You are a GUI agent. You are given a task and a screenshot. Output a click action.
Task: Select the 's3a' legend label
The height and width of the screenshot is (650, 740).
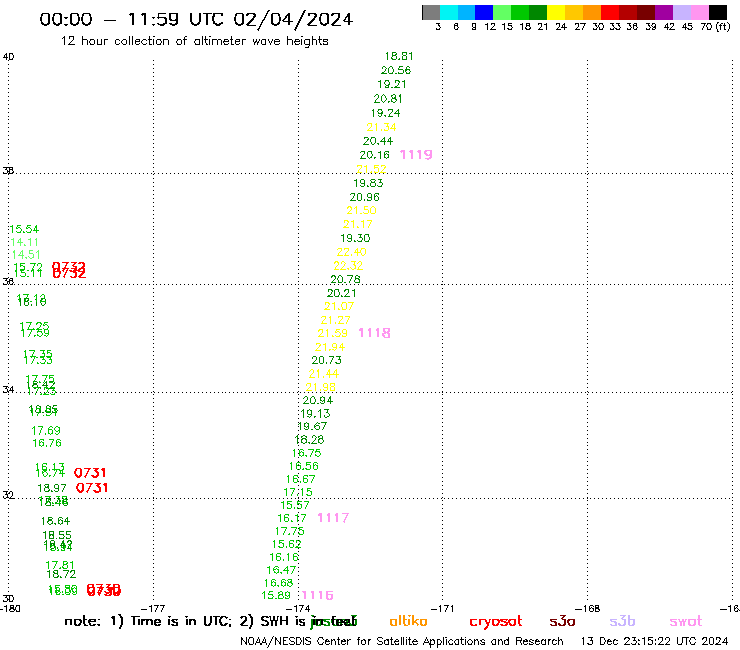click(x=563, y=621)
